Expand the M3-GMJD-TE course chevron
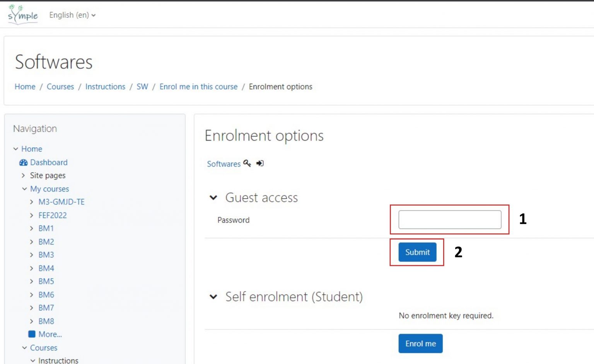 32,202
